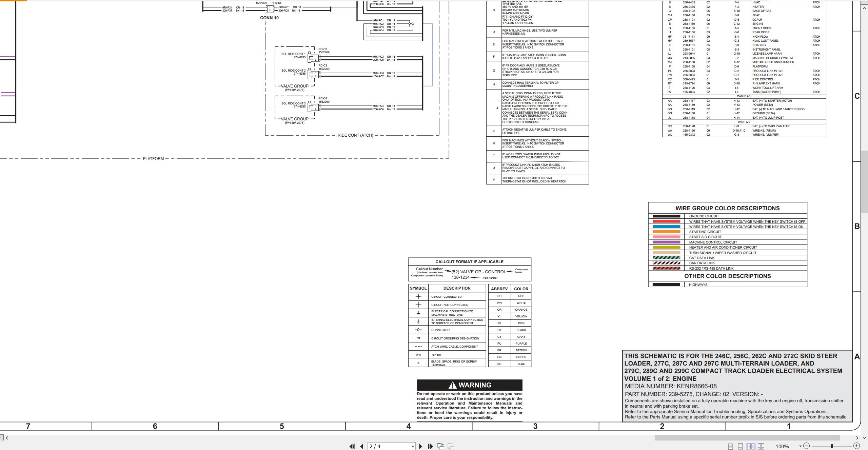868x450 pixels.
Task: Click the SPLICE symbol description row
Action: click(x=447, y=355)
